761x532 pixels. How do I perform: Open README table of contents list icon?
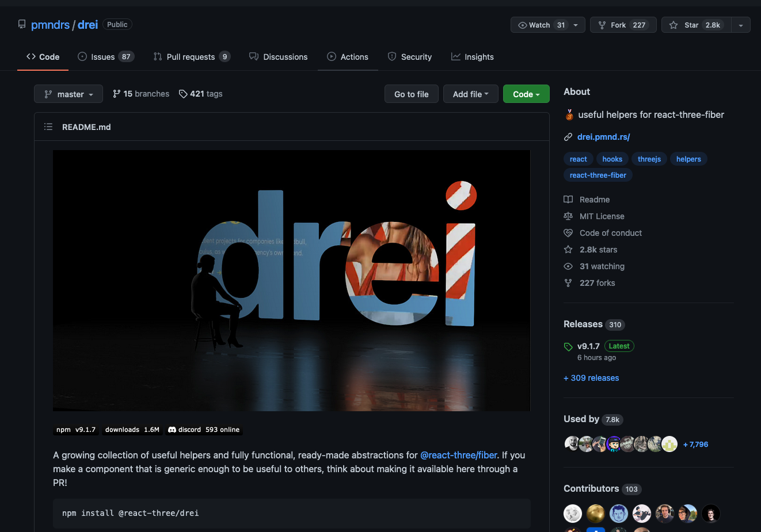click(48, 127)
